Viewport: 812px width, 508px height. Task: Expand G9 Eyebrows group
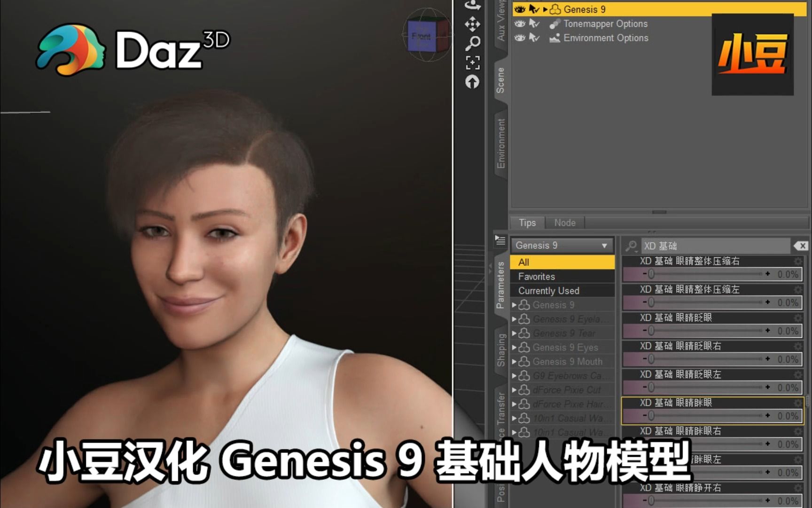514,376
